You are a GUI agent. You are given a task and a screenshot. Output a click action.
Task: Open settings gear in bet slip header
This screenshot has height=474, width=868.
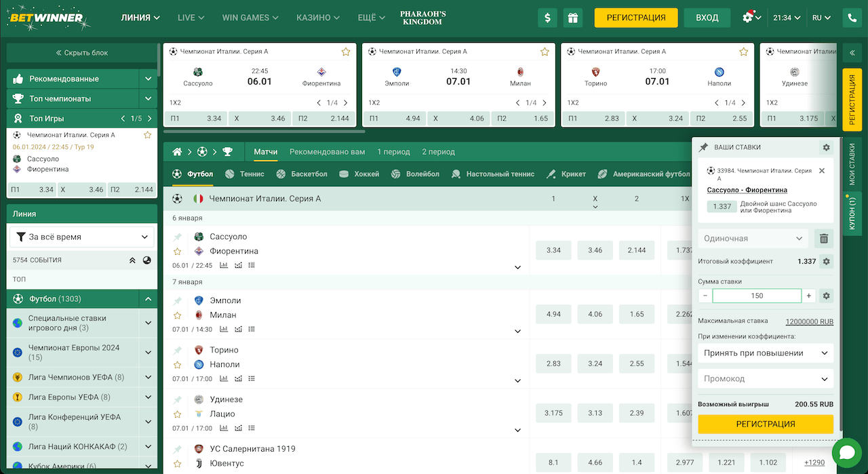point(825,147)
